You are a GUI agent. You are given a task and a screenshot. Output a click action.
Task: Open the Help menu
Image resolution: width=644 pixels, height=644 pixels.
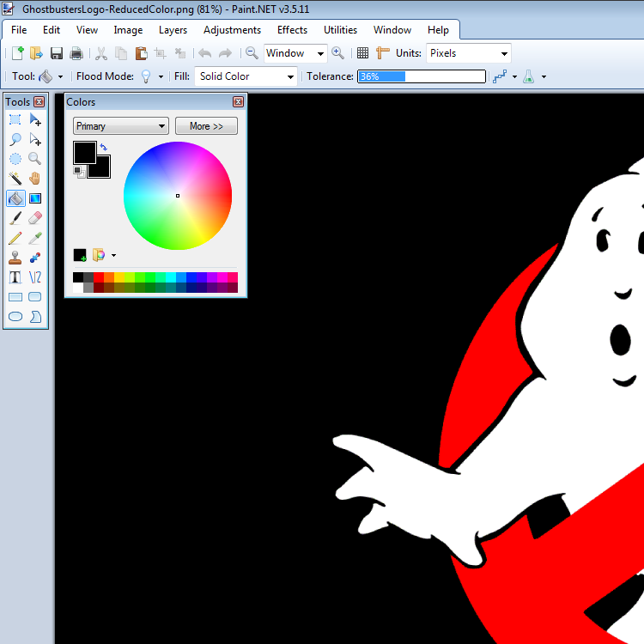[438, 30]
